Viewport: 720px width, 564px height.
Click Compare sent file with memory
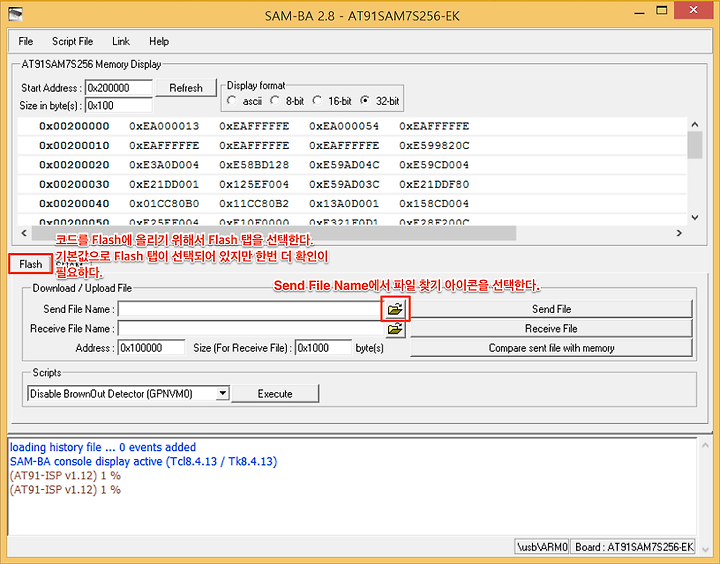551,348
